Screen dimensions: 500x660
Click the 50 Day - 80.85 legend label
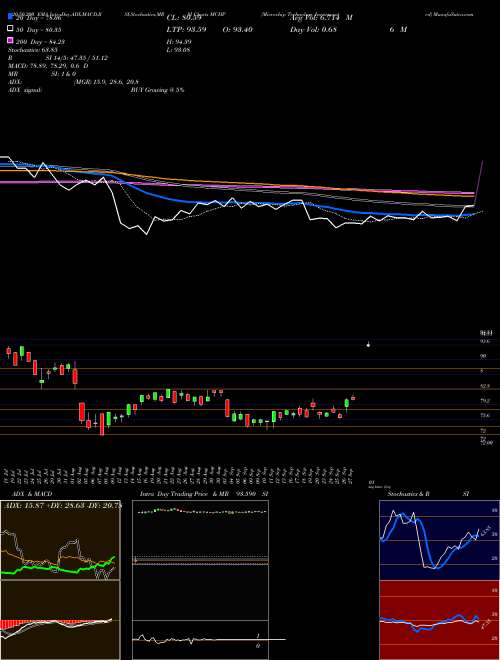coord(39,29)
